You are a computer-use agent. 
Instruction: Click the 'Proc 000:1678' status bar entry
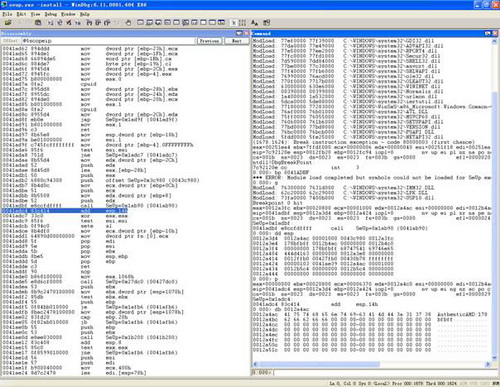(408, 383)
